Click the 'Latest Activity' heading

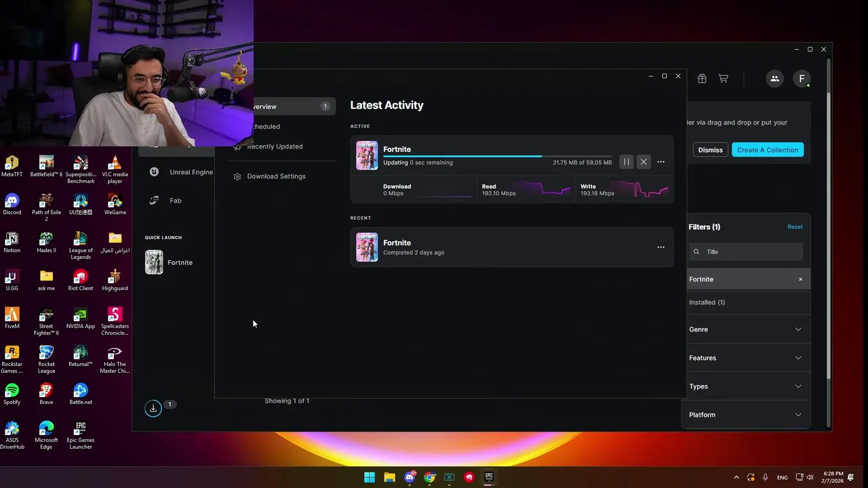[387, 105]
